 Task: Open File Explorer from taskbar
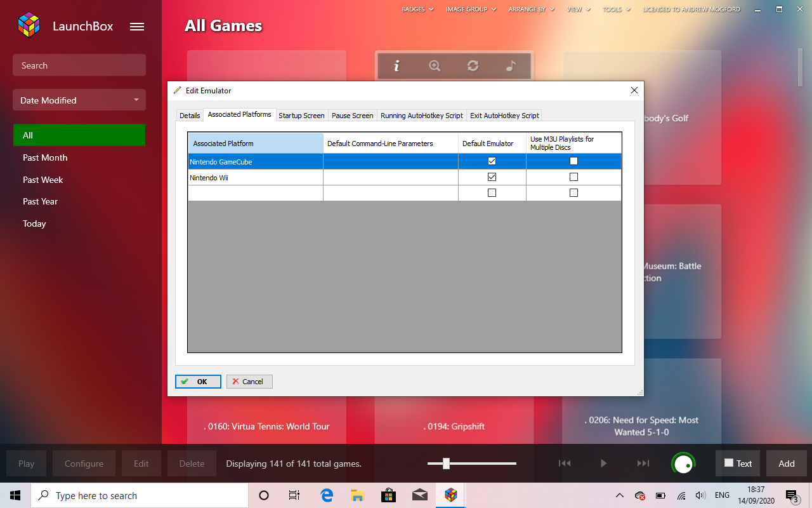pos(357,495)
